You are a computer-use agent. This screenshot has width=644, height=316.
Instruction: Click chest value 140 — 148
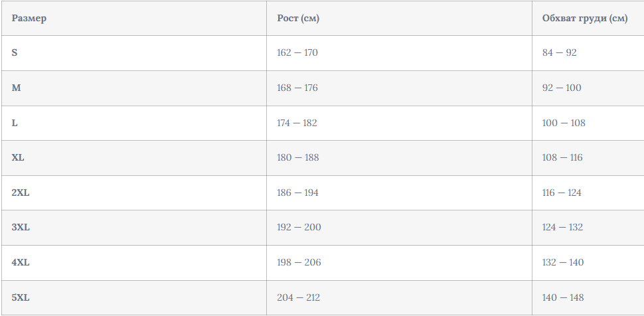[563, 298]
